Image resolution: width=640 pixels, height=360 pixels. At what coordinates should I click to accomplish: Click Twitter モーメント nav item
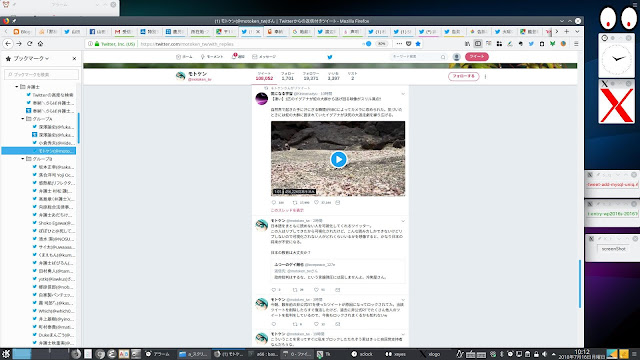(212, 57)
